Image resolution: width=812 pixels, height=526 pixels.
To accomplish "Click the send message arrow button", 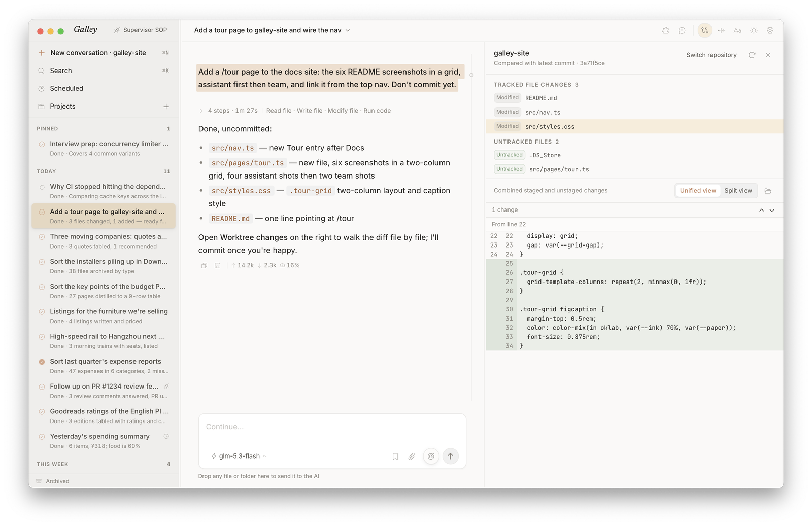I will tap(450, 457).
